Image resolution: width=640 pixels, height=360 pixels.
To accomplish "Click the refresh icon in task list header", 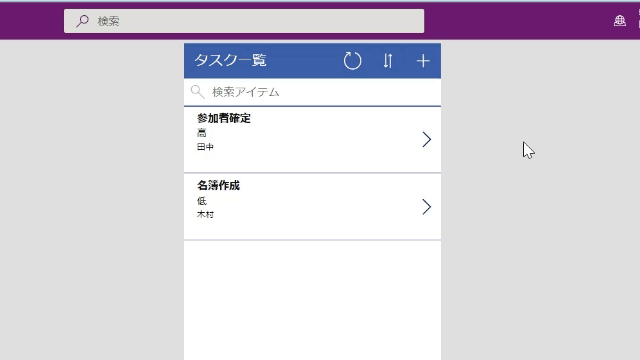I will [352, 61].
